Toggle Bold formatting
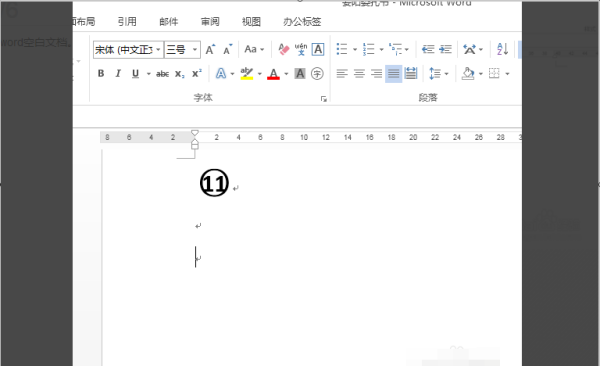Screen dimensions: 600x366 [101, 74]
